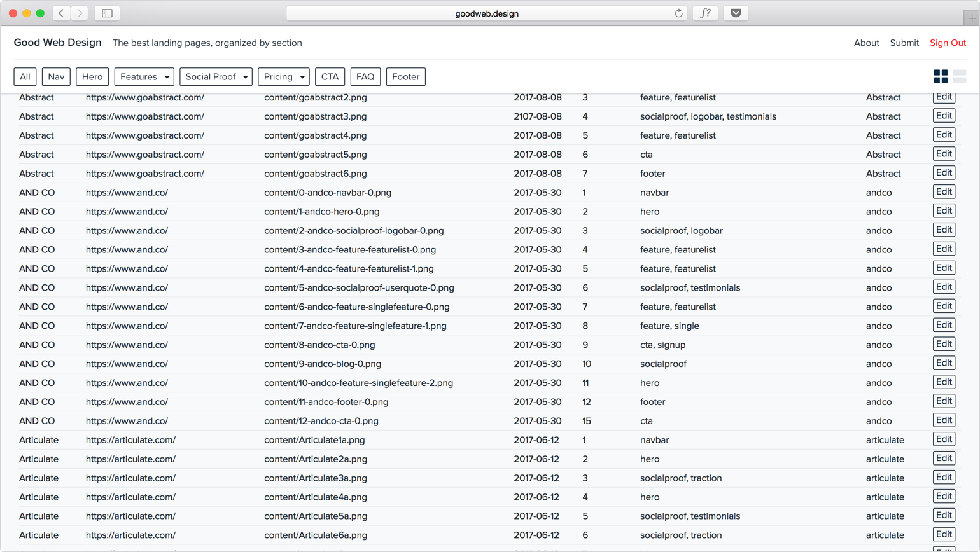This screenshot has width=980, height=552.
Task: Click content/Articulate5a.png filename
Action: coord(316,516)
